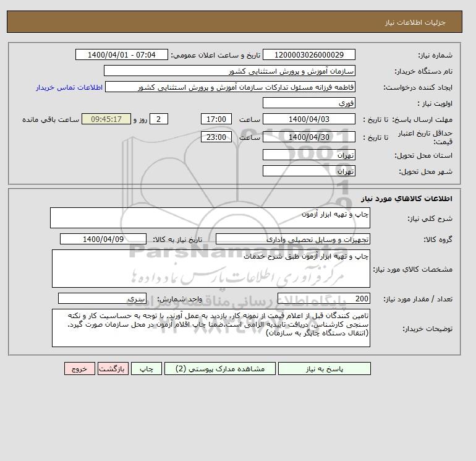The image size is (476, 461).
Task: Click the priority field 'فوری'
Action: click(x=308, y=103)
